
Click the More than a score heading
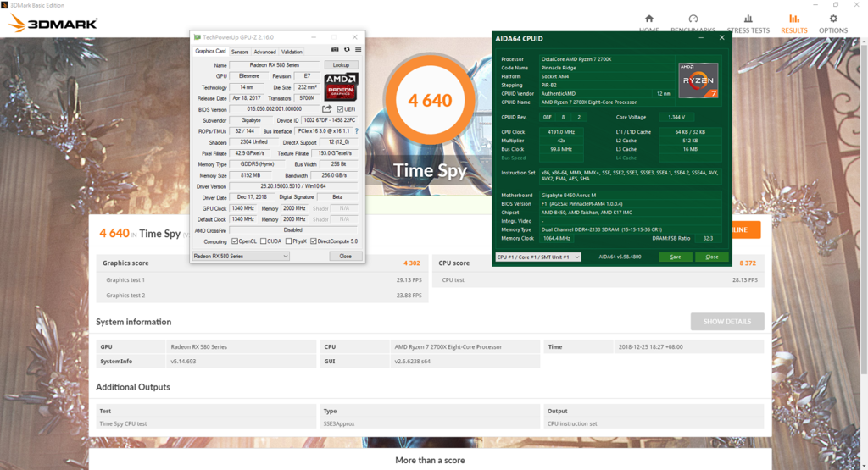430,460
